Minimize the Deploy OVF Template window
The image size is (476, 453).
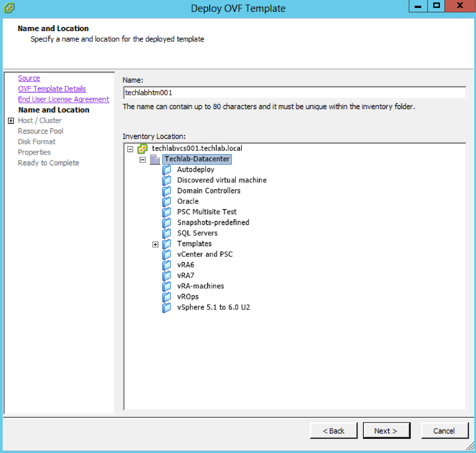418,6
